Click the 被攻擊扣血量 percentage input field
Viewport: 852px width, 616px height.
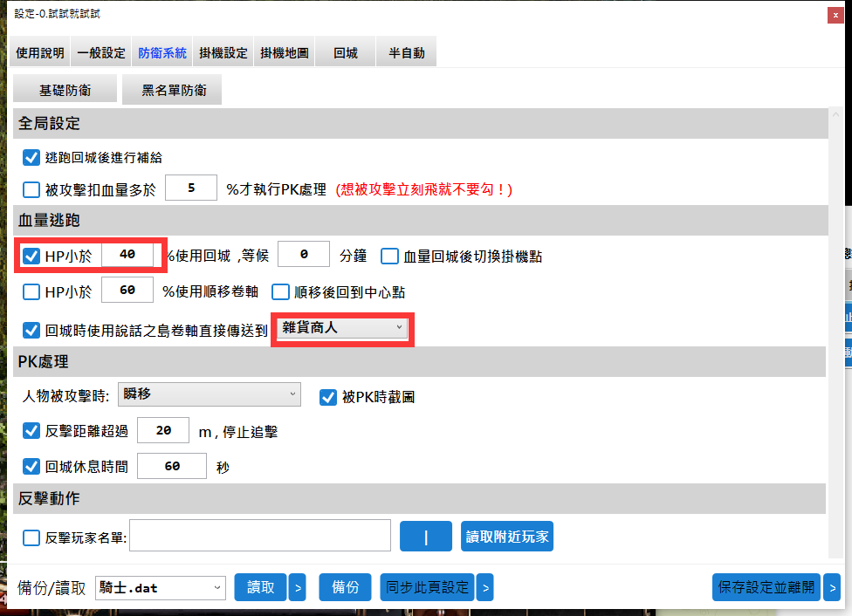point(190,188)
